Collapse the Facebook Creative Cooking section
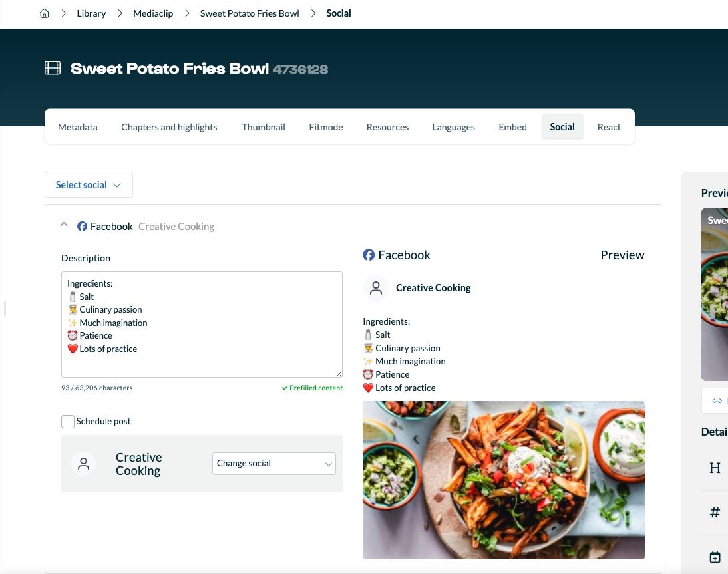728x574 pixels. (64, 225)
